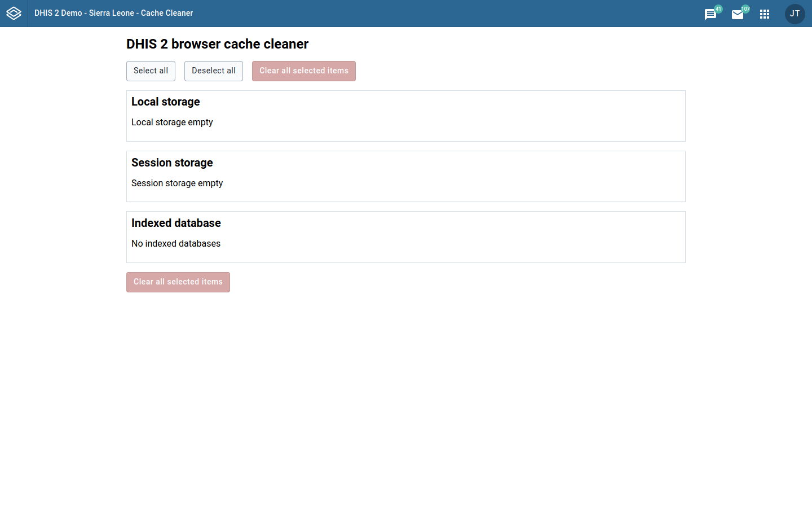Click the Indexed database section heading

coord(176,223)
